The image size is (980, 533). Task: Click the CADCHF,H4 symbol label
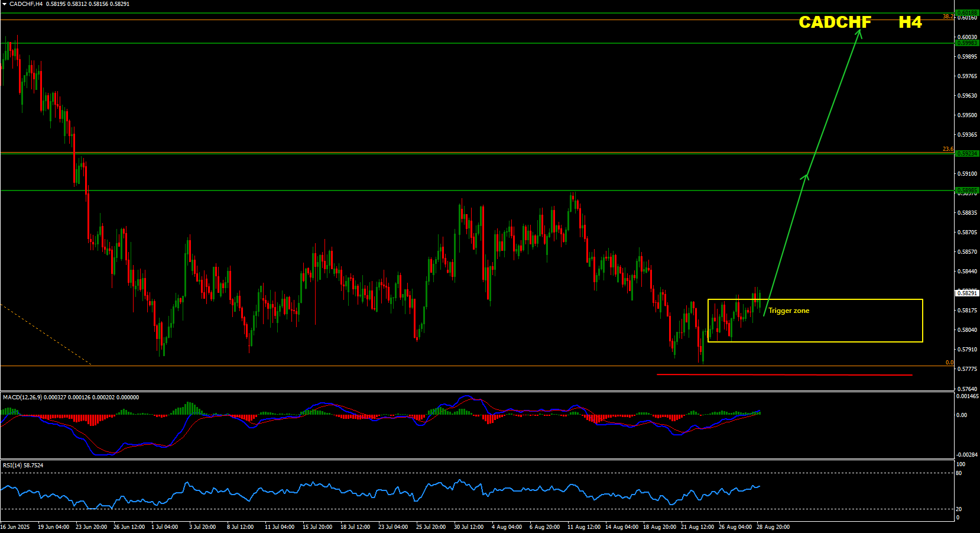[26, 4]
